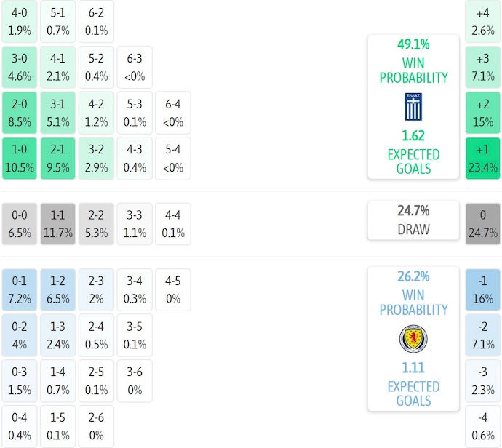
Task: Click the -1 goal difference cell
Action: pyautogui.click(x=483, y=289)
